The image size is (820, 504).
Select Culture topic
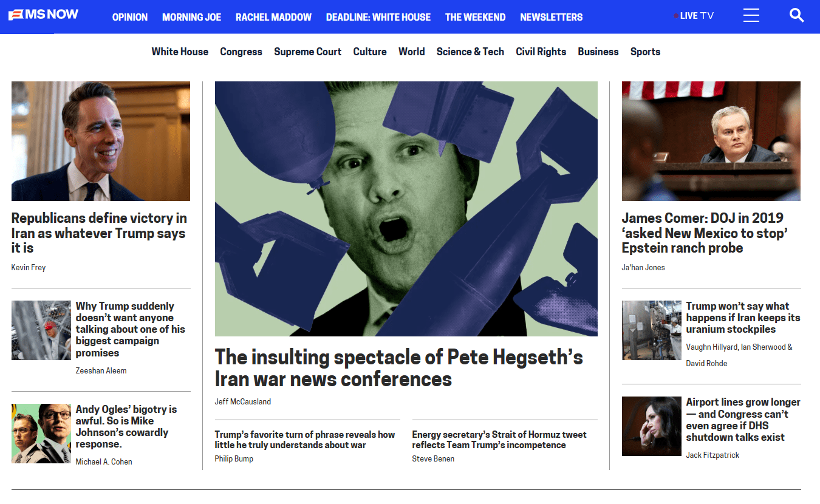coord(370,52)
